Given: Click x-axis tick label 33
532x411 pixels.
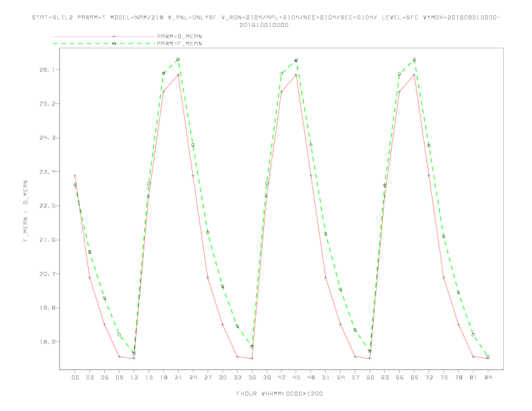Looking at the screenshot, I should [237, 377].
